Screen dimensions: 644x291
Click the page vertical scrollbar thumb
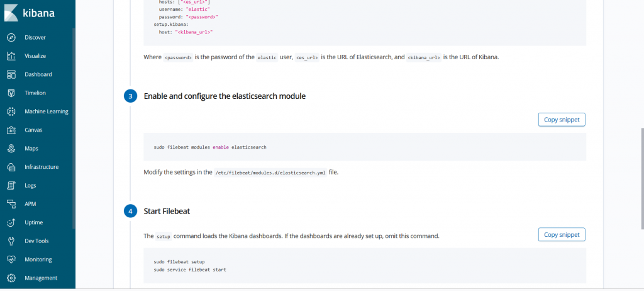642,178
